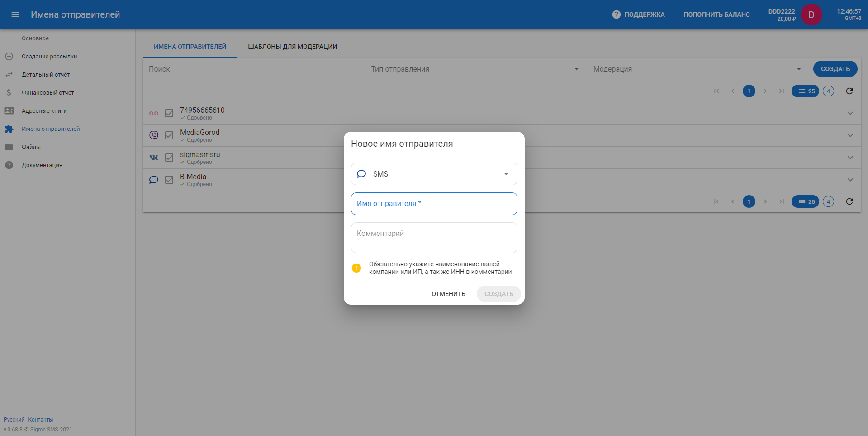Open the Модерация filter dropdown
This screenshot has height=436, width=868.
(697, 69)
